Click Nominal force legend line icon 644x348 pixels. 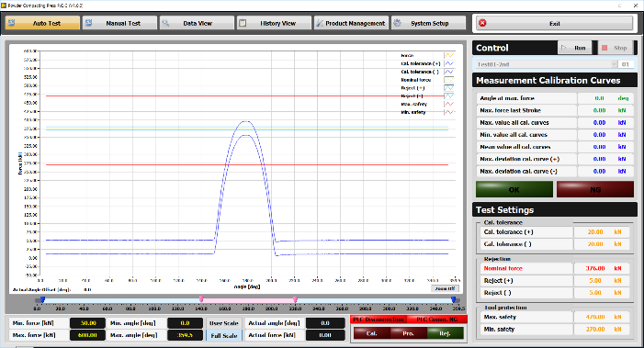(x=449, y=80)
